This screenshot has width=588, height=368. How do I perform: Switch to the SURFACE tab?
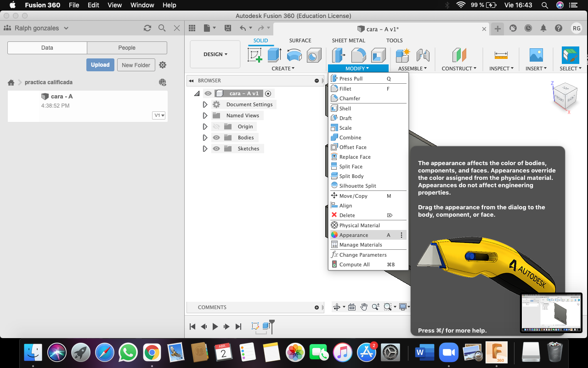point(300,40)
